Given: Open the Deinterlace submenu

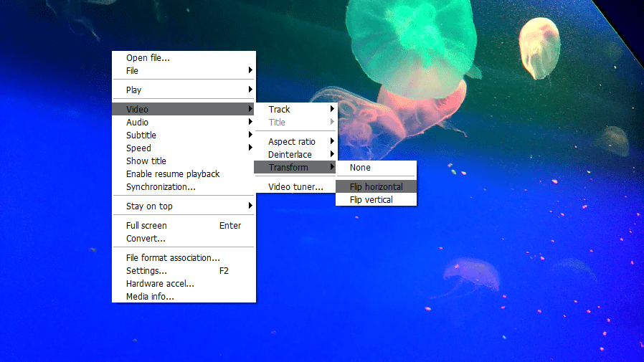Looking at the screenshot, I should (295, 154).
